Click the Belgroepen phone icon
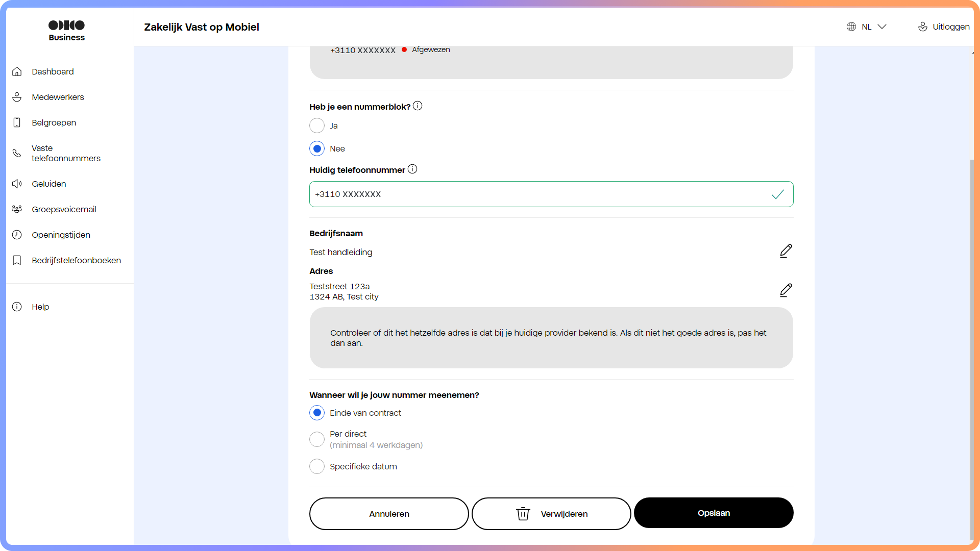The height and width of the screenshot is (551, 980). click(x=17, y=122)
